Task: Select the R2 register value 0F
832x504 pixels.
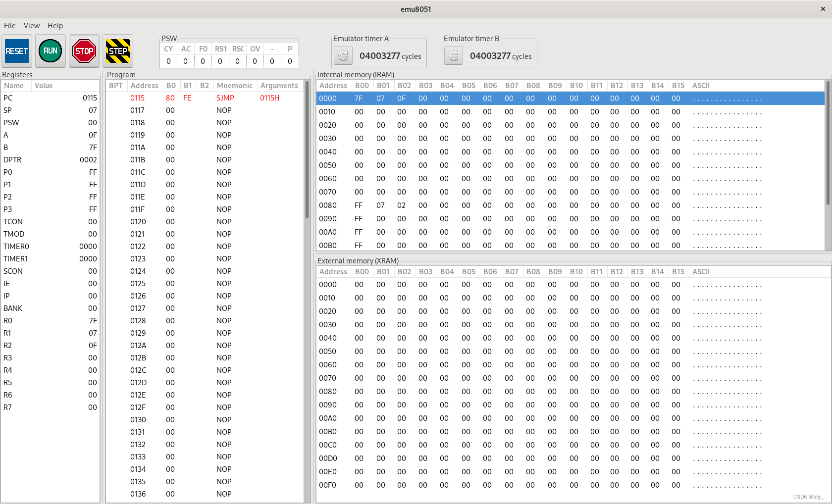Action: coord(93,346)
